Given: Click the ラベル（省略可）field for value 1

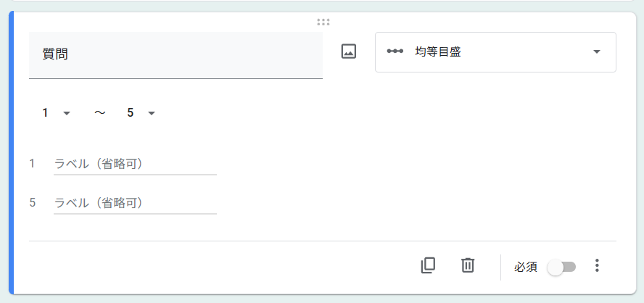Looking at the screenshot, I should [x=135, y=165].
